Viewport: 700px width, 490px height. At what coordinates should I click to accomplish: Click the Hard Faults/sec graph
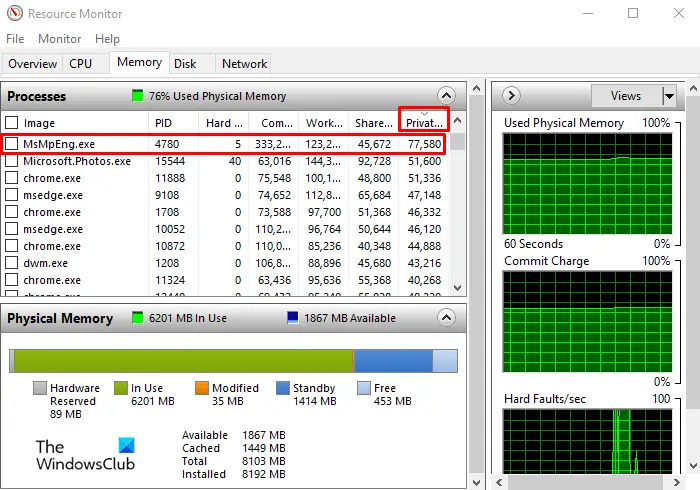588,441
